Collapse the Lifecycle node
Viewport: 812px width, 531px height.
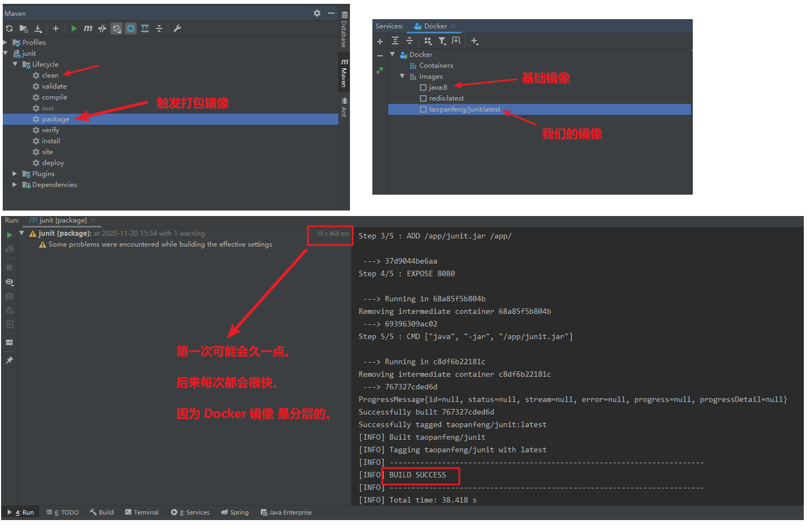click(x=15, y=64)
